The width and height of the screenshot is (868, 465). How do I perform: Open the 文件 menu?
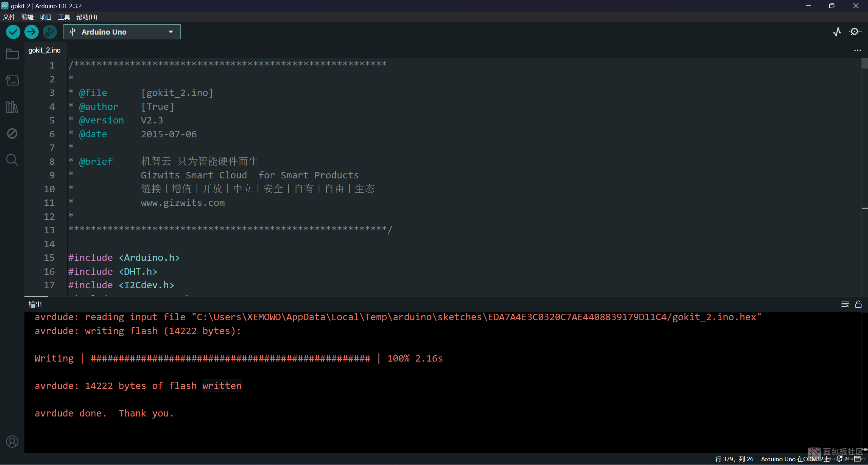(9, 17)
